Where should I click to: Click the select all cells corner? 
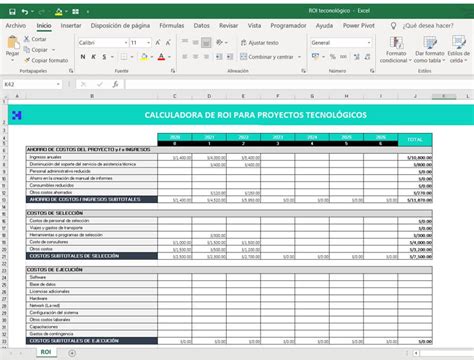pos(5,96)
